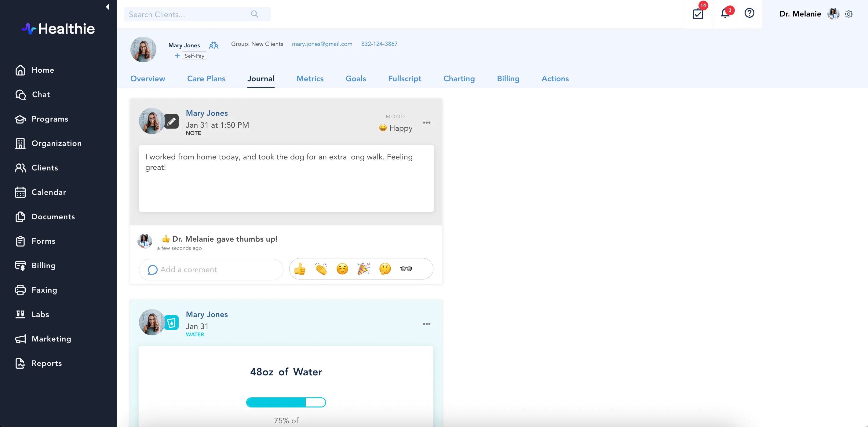The image size is (868, 427).
Task: Collapse the sidebar with the arrow
Action: pos(108,7)
